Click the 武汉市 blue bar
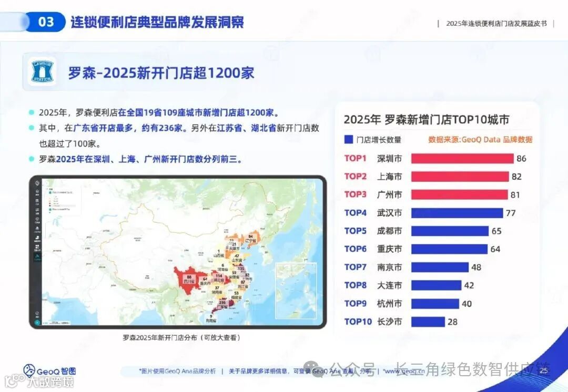 point(457,213)
